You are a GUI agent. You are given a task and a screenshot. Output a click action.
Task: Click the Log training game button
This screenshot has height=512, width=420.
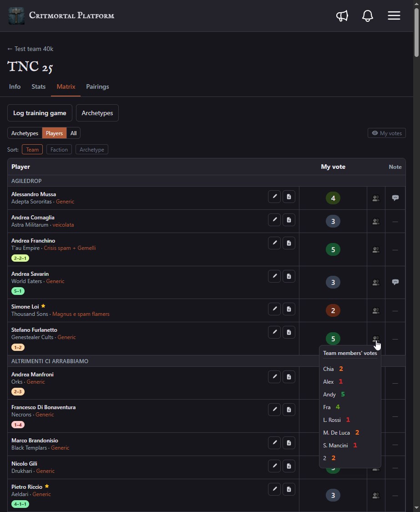[40, 113]
